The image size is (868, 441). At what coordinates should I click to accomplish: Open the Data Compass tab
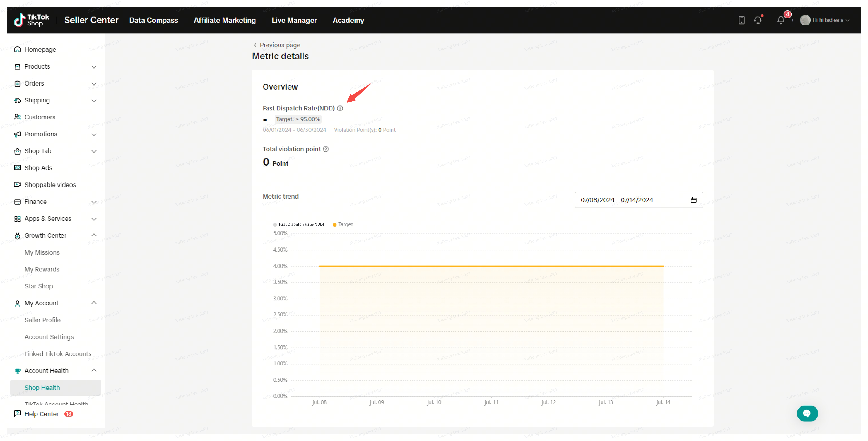tap(154, 20)
